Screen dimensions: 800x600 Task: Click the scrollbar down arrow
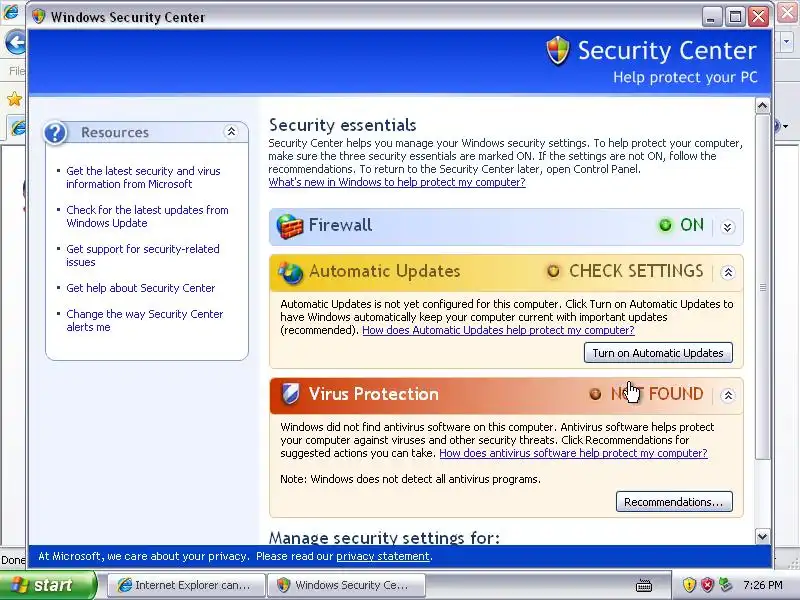(762, 536)
